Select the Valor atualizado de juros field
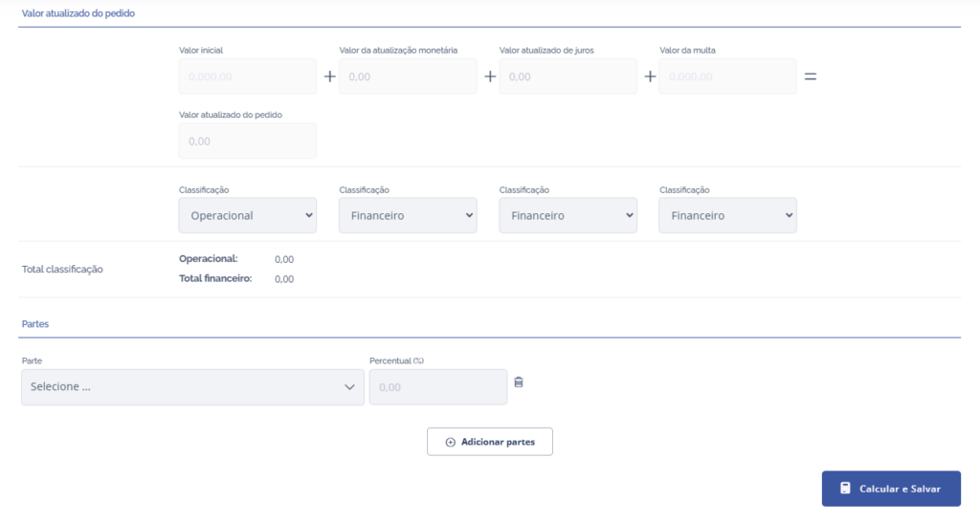This screenshot has height=524, width=980. (x=568, y=76)
